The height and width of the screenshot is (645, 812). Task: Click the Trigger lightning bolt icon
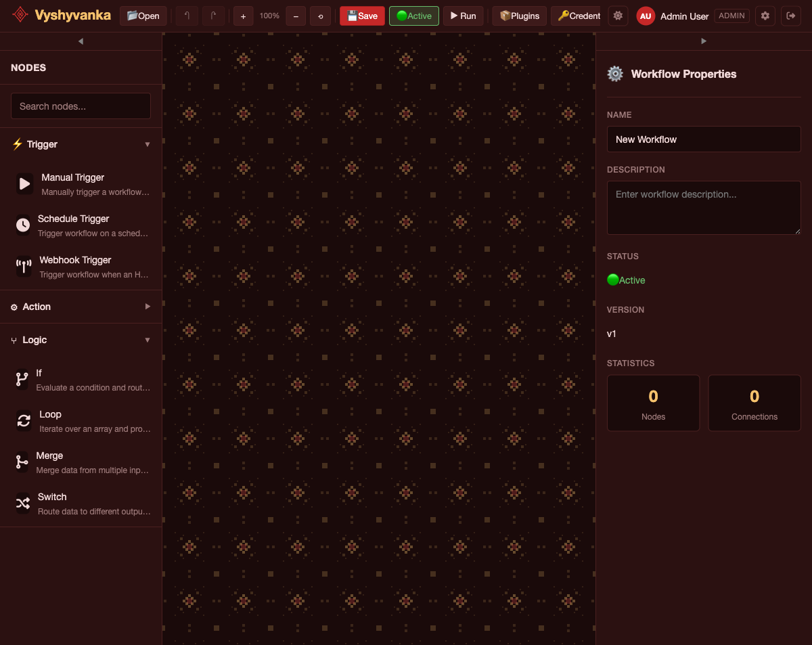click(18, 144)
